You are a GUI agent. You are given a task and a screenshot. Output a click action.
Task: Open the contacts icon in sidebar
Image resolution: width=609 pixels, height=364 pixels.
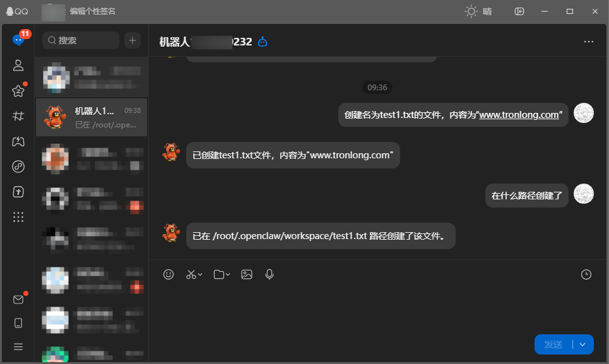point(18,65)
